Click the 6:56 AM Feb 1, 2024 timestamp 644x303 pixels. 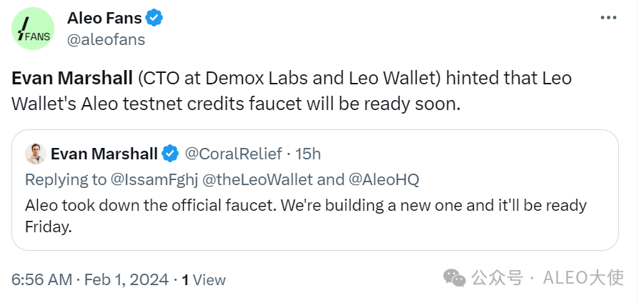[x=90, y=279]
